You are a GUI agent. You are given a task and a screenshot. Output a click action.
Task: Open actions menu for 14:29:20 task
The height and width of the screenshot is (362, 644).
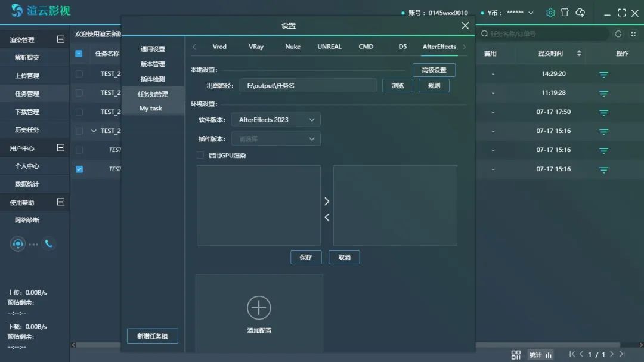(603, 75)
